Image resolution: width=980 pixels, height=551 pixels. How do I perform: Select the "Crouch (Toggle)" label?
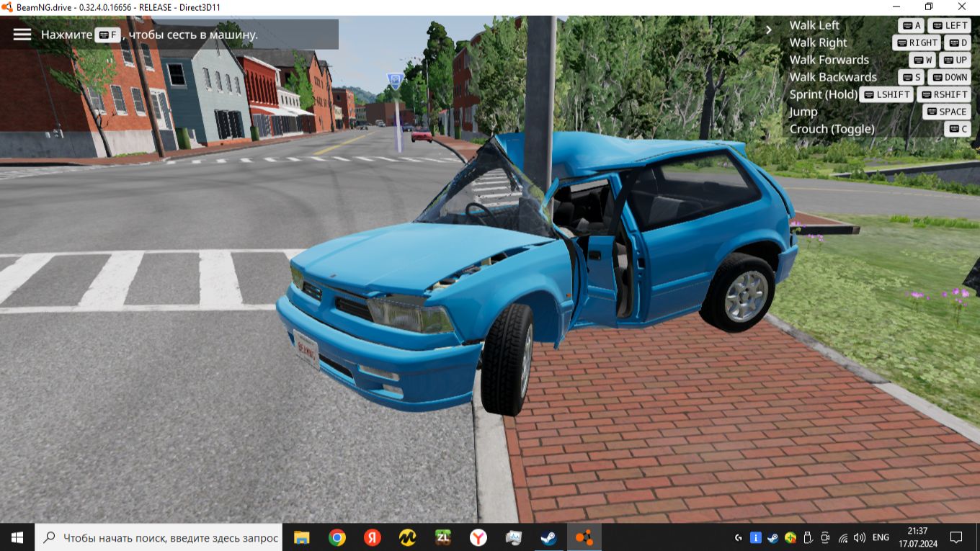[832, 129]
